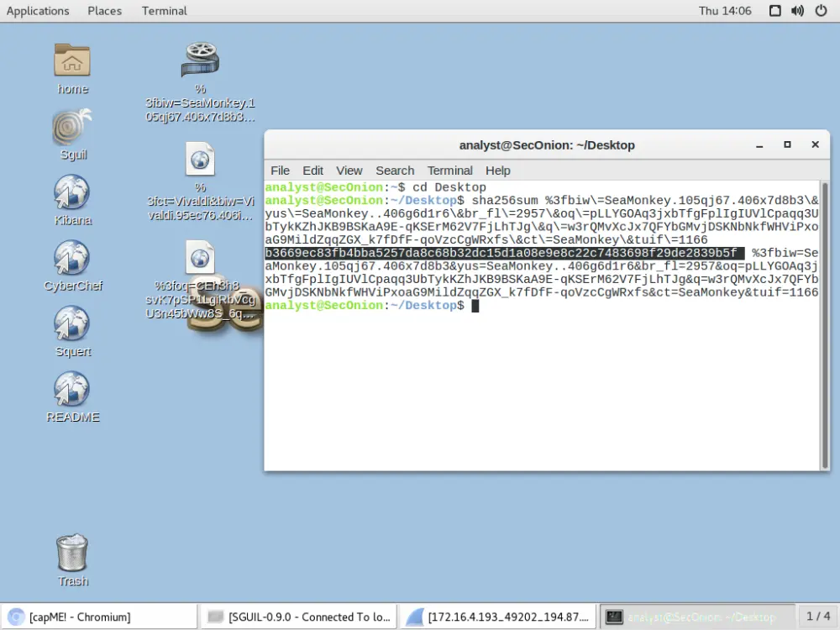Minimize the terminal window
The width and height of the screenshot is (840, 630).
pos(759,145)
